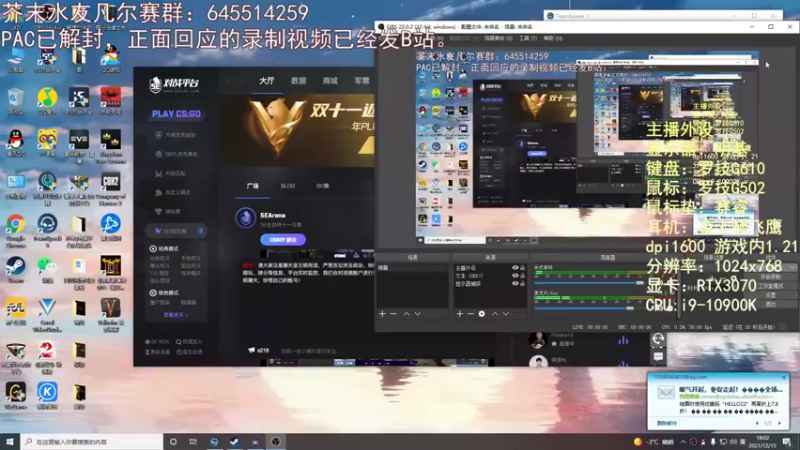Hide the 文本 (GDI+) source in OBS
The image size is (800, 450).
click(x=515, y=276)
